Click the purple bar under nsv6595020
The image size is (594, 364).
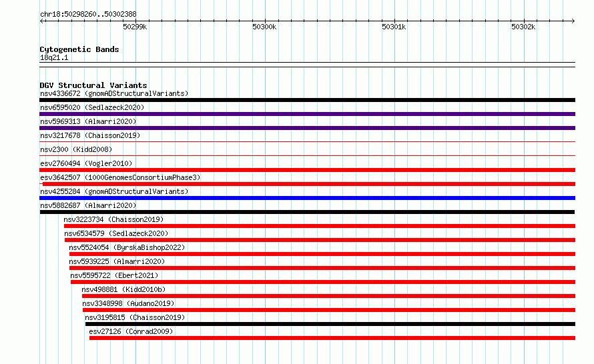click(307, 114)
